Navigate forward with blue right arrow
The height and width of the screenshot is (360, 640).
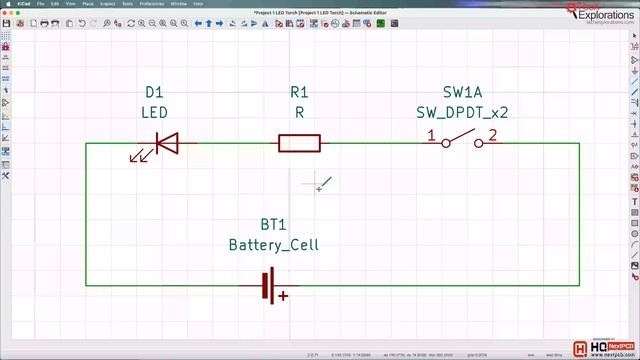point(220,24)
